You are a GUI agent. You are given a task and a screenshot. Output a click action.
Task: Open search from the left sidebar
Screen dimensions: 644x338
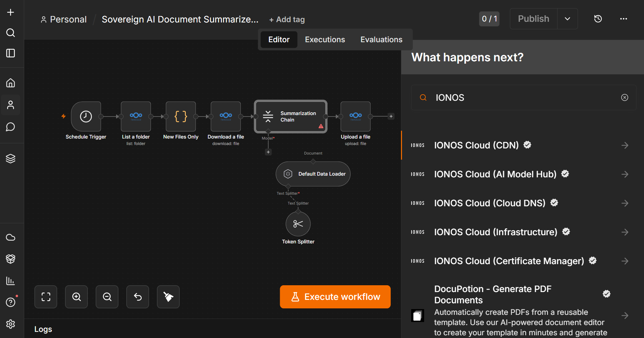pos(11,33)
